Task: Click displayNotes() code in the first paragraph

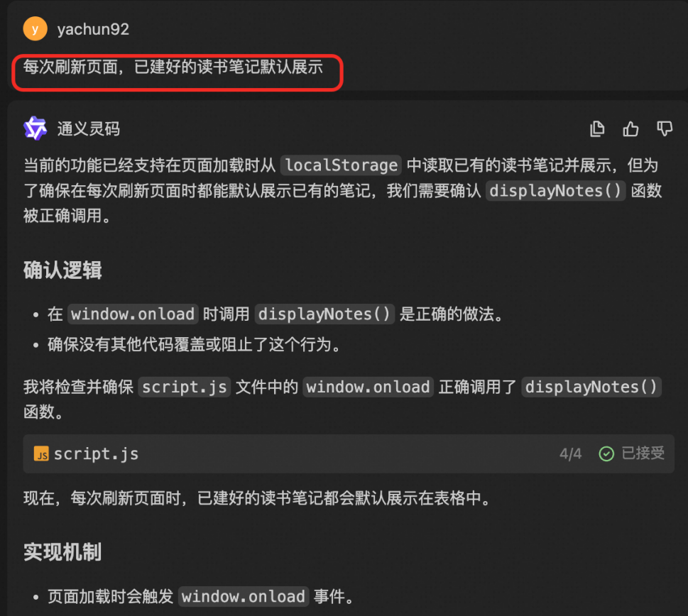Action: 555,191
